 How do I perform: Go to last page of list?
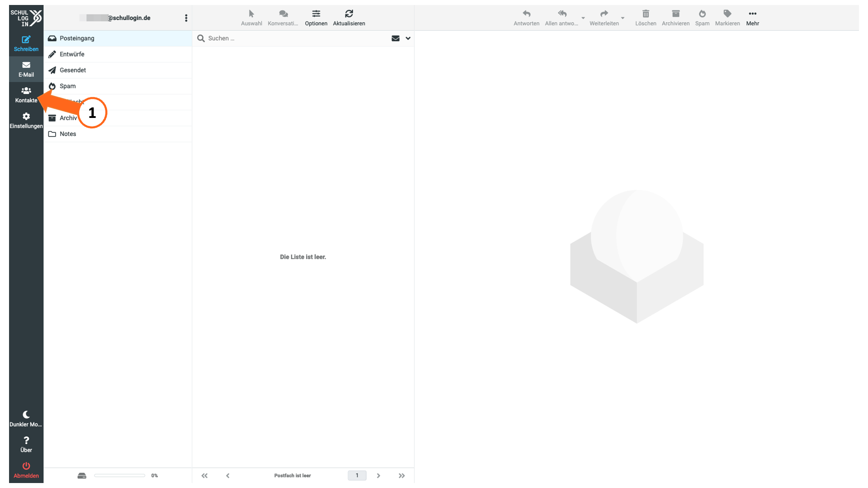click(x=401, y=475)
